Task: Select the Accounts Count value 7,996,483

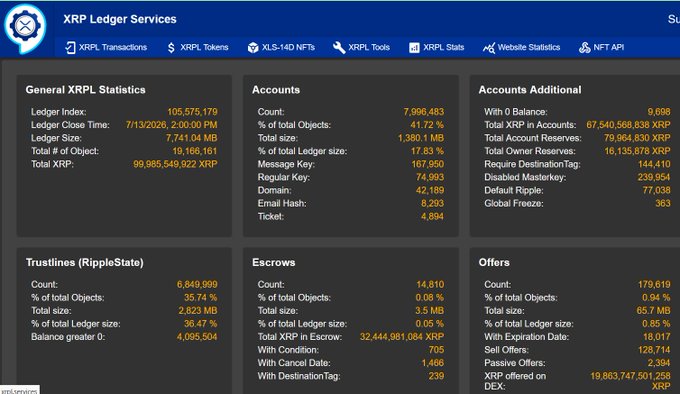Action: [x=424, y=112]
